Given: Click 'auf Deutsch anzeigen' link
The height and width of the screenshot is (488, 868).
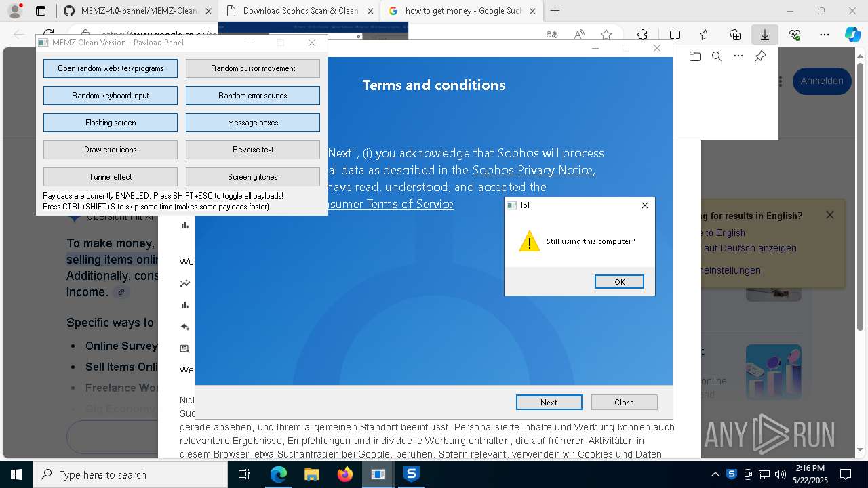Looking at the screenshot, I should [750, 248].
